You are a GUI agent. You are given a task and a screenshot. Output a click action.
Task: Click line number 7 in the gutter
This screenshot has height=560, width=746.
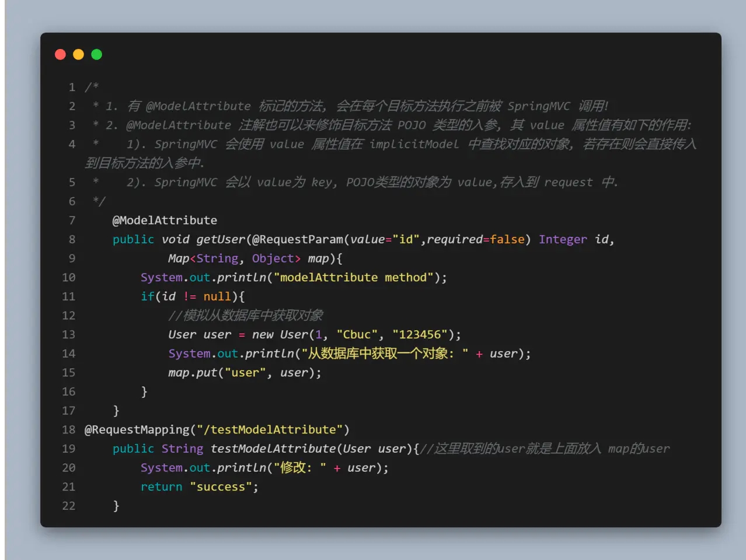[x=72, y=220]
